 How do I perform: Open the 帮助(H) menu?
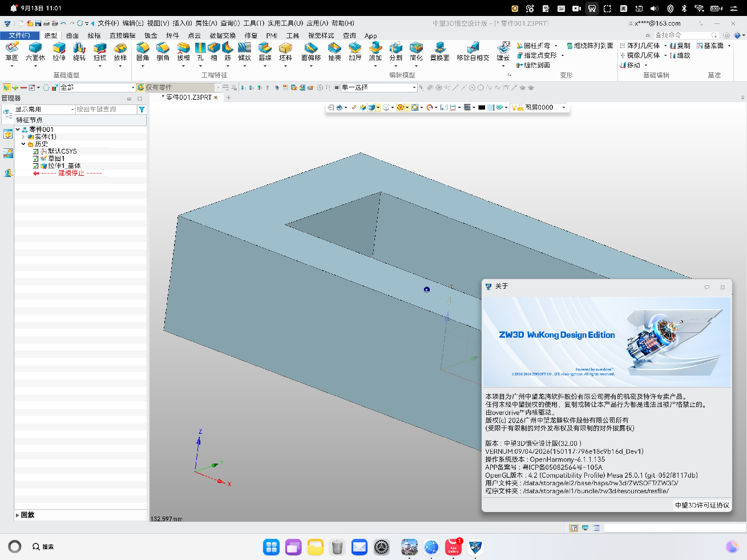(x=343, y=23)
